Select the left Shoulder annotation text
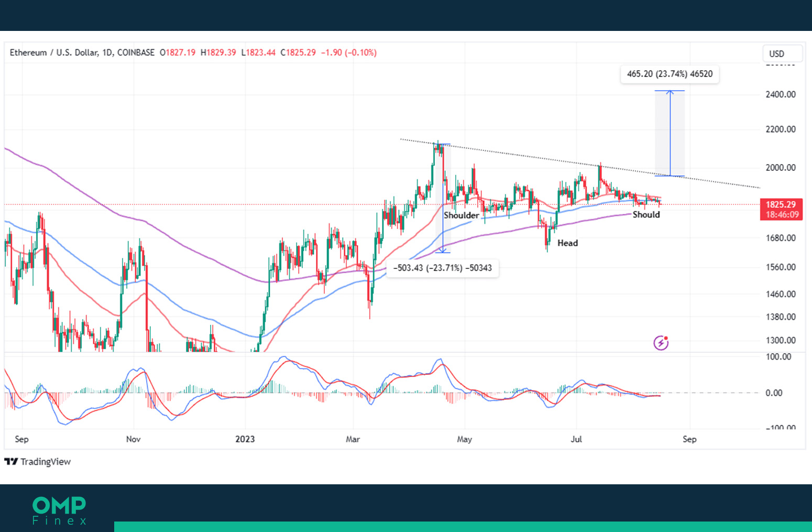812x532 pixels. (462, 215)
